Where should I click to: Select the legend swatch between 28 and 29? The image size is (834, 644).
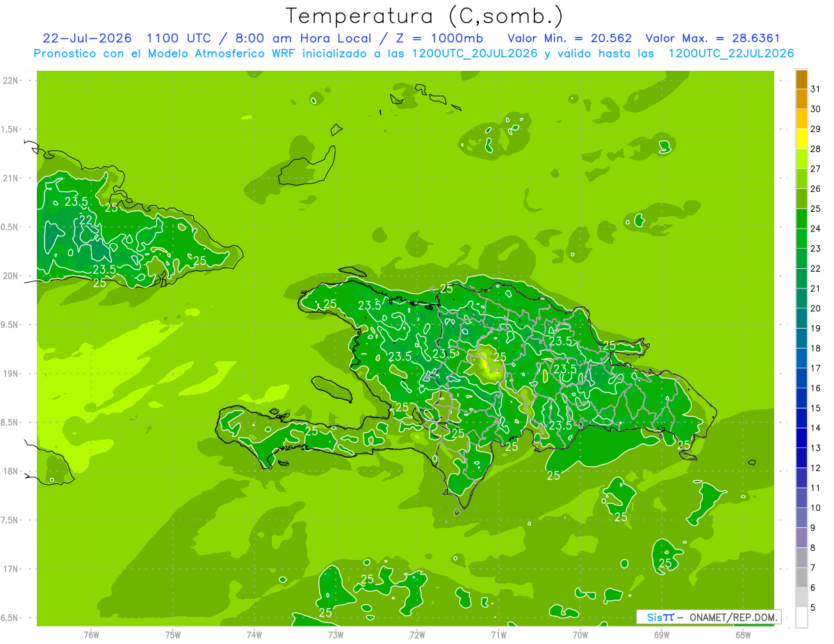point(801,139)
